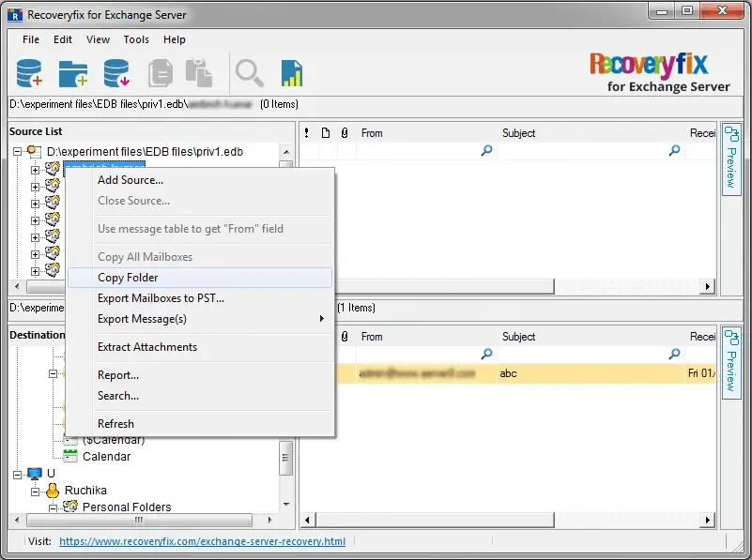Open the upper Preview side panel
This screenshot has height=560, width=752.
731,159
